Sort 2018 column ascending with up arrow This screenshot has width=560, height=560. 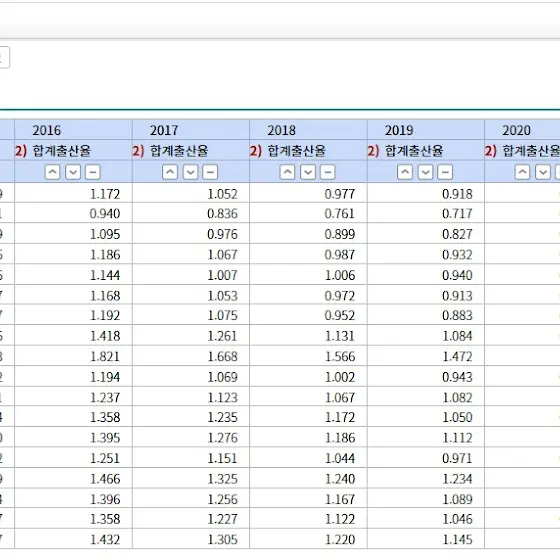(x=287, y=172)
